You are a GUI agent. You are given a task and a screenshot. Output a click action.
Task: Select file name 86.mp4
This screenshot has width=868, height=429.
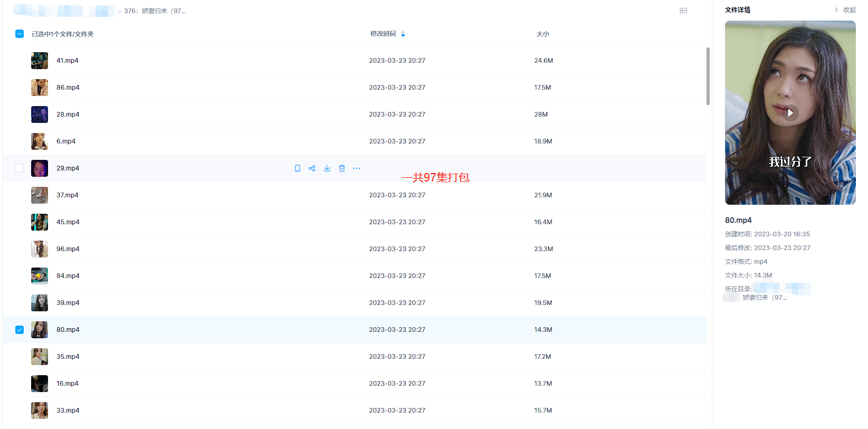(68, 88)
